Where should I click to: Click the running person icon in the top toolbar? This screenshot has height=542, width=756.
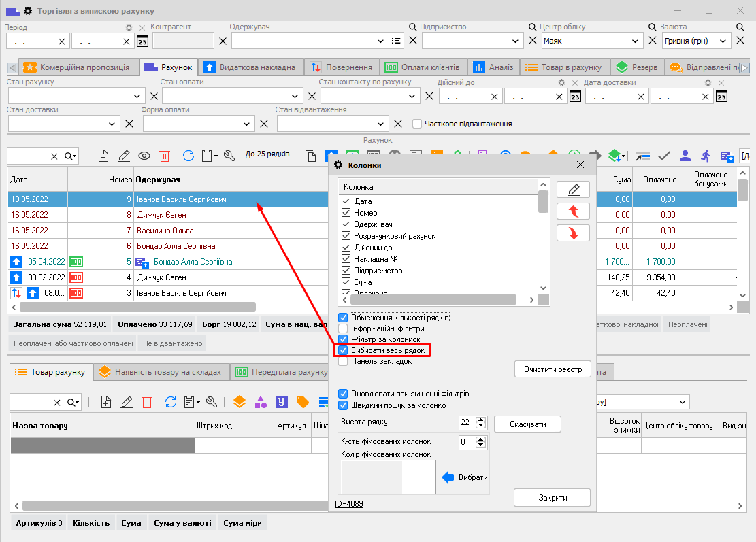pos(706,156)
